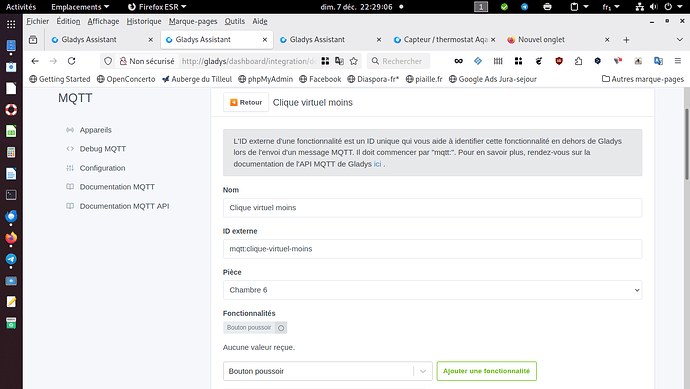Open the Google Ads Jura-sejour bookmark

(x=492, y=79)
